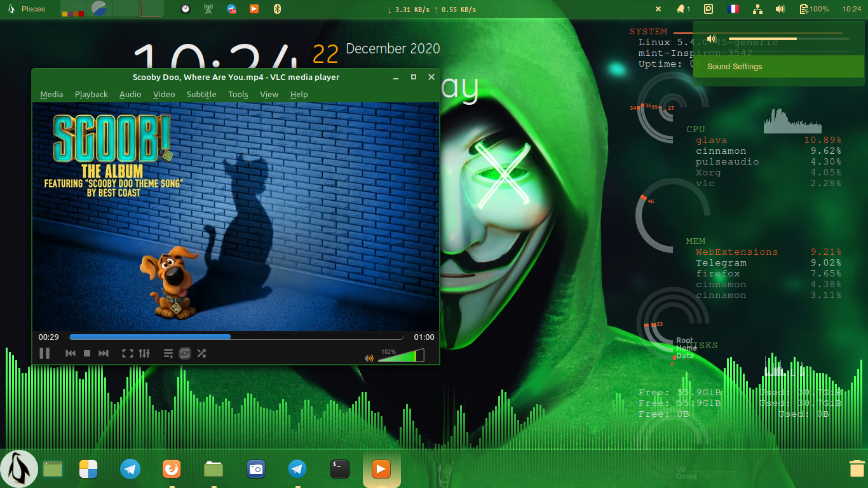Image resolution: width=868 pixels, height=488 pixels.
Task: Open the green file manager folder in dock
Action: click(x=214, y=469)
